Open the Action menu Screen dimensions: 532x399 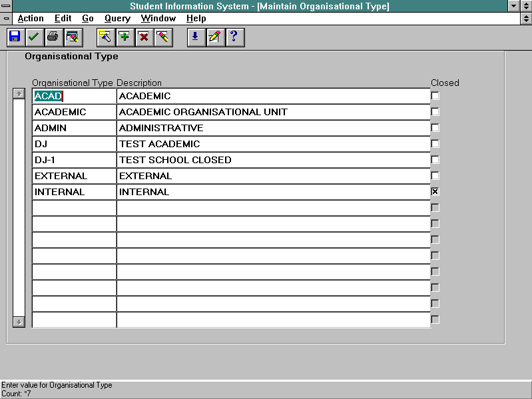[31, 19]
